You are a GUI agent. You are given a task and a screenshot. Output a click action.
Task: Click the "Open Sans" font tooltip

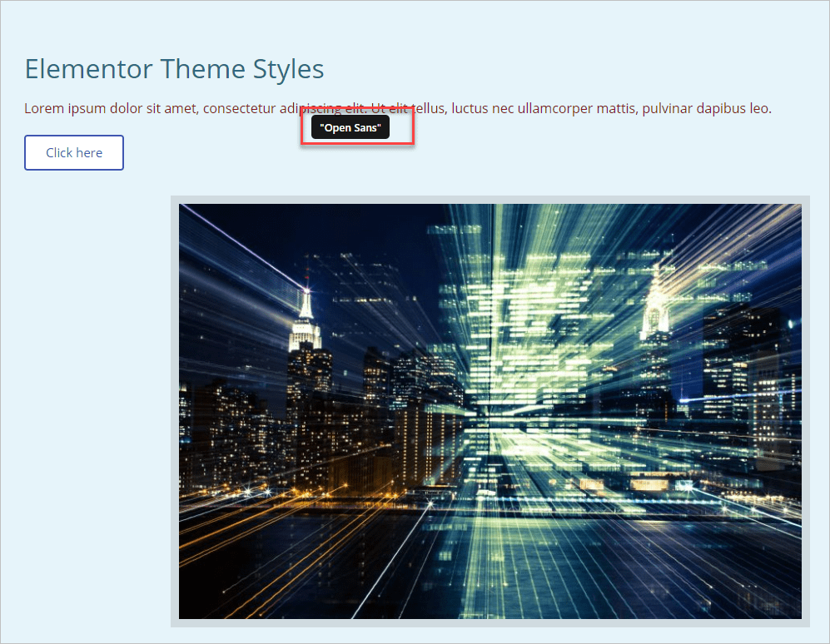coord(350,127)
